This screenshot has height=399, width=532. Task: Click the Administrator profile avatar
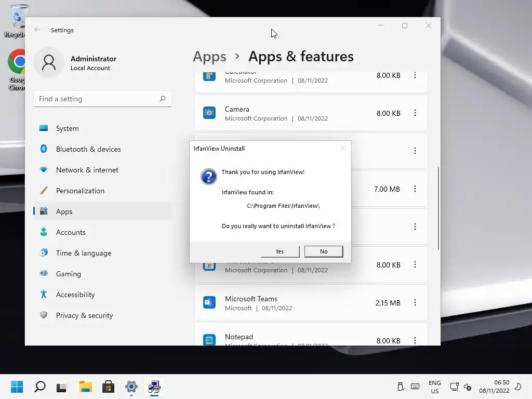tap(49, 63)
